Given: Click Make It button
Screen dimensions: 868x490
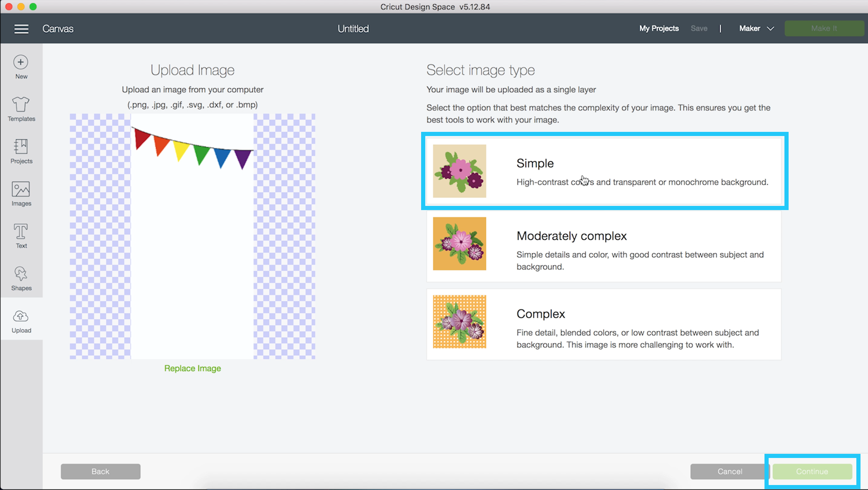Looking at the screenshot, I should click(x=823, y=28).
